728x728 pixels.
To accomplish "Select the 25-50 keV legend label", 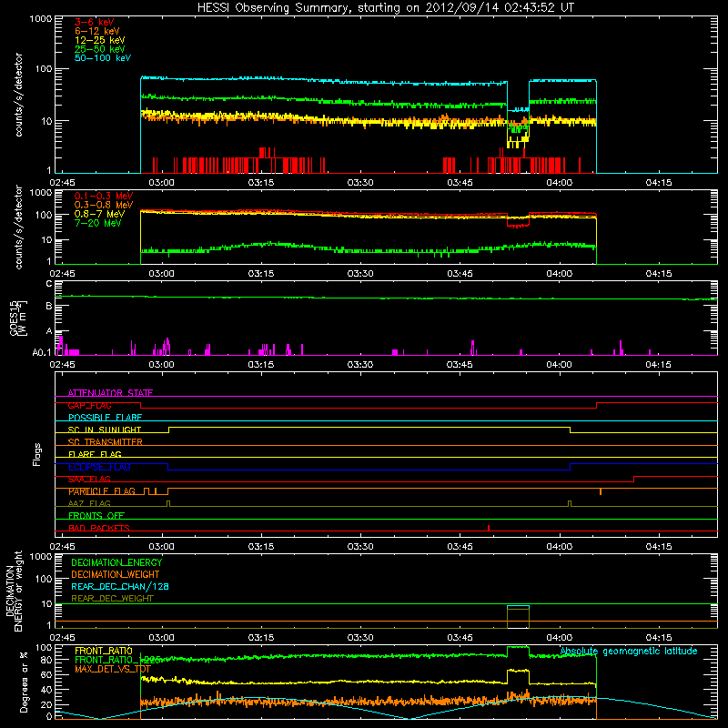I will coord(99,49).
